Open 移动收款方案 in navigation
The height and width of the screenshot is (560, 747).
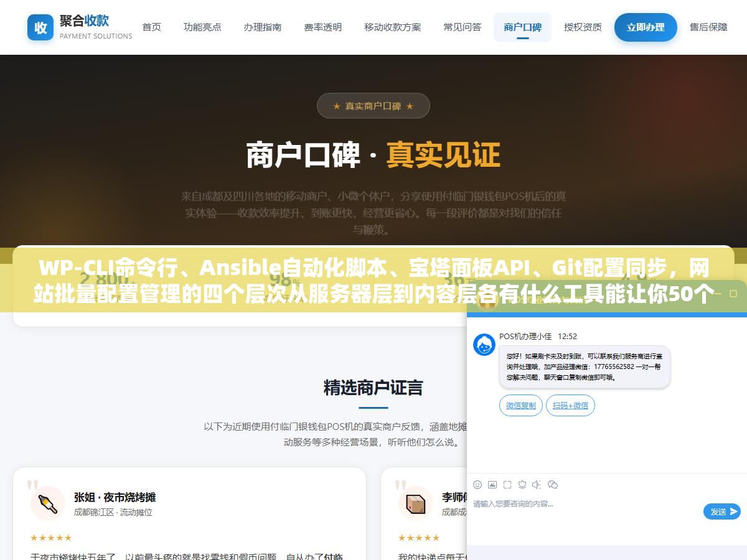point(393,27)
